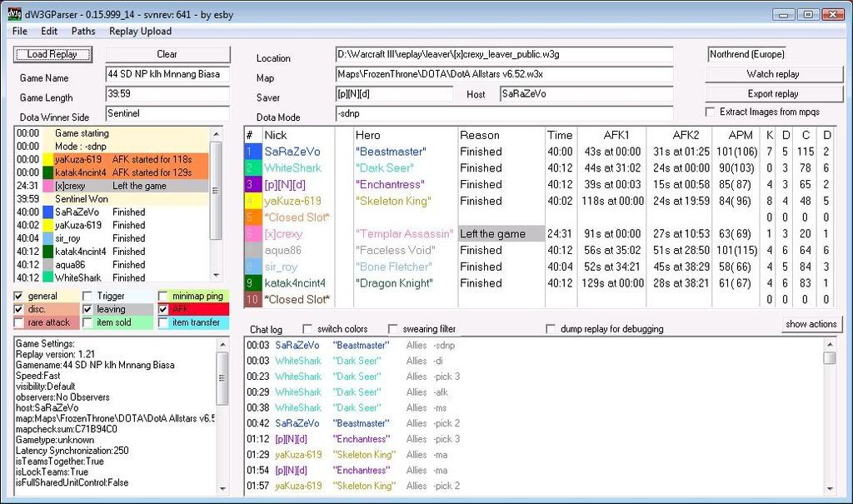Click the teal color swatch for WhiteShark

(253, 168)
